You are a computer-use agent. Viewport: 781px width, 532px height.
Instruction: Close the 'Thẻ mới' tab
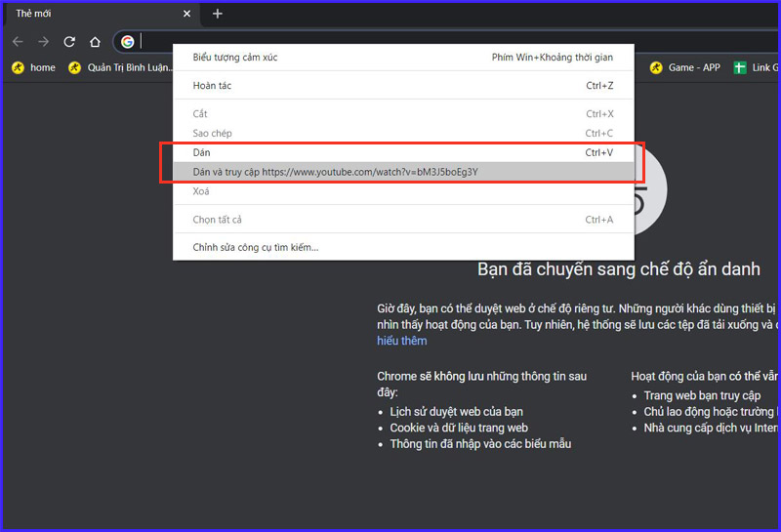pos(186,14)
